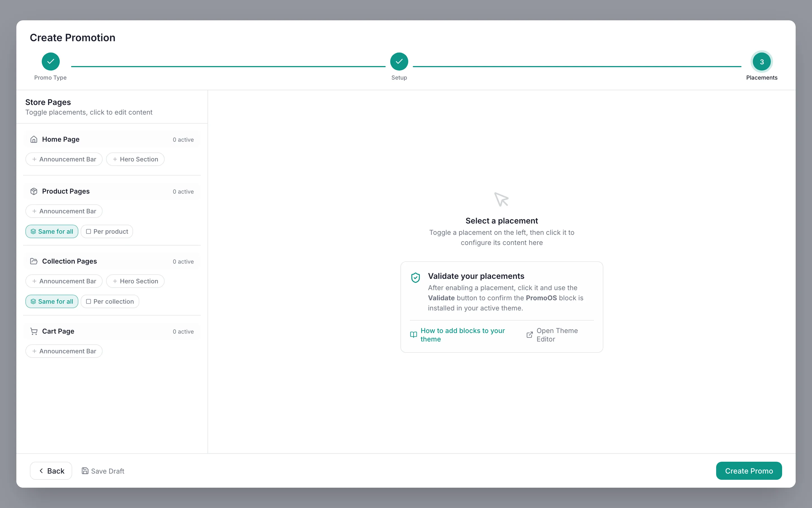
Task: Click the Placements step 3 circle
Action: tap(762, 62)
